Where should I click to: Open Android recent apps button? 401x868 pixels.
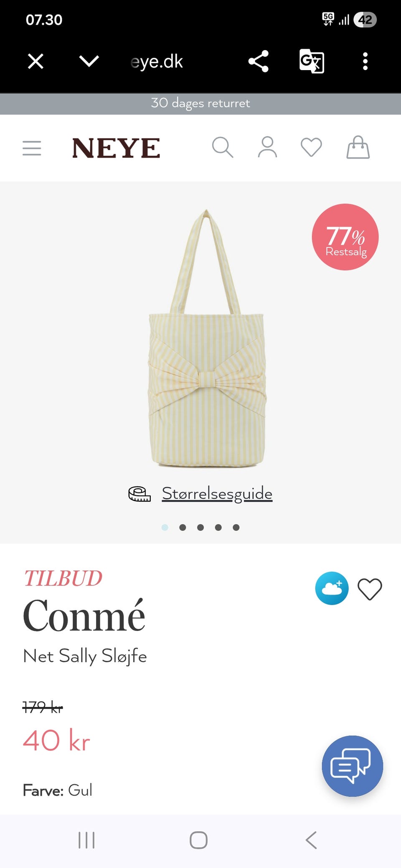pyautogui.click(x=86, y=840)
